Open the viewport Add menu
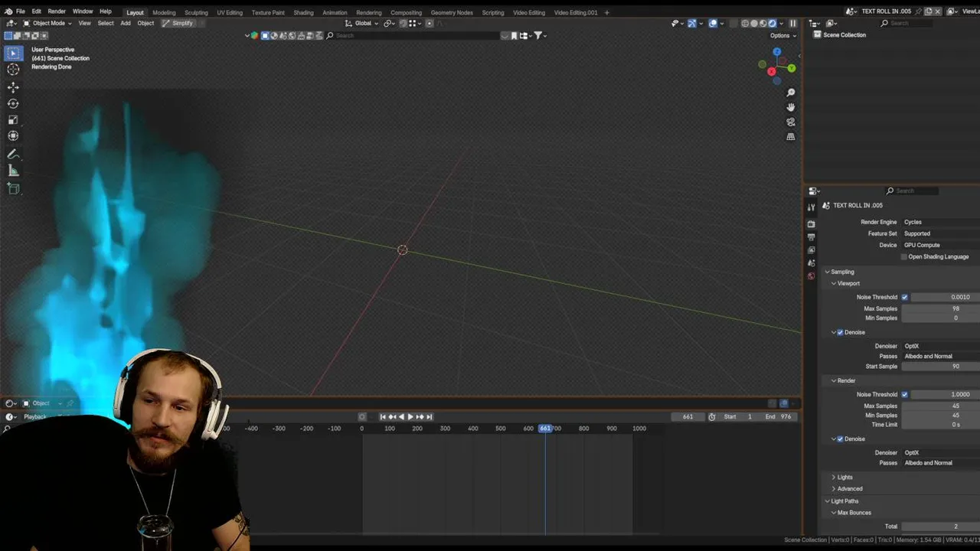980x551 pixels. (125, 23)
